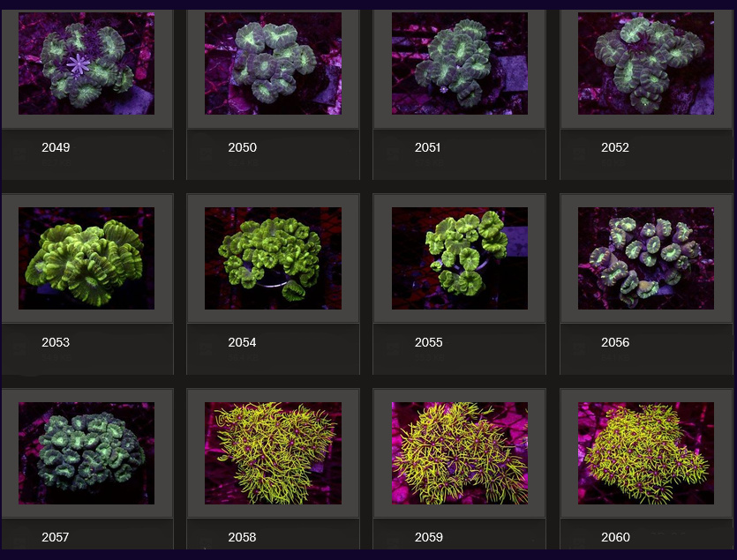Open the thumbnail of image 2052

click(x=646, y=63)
